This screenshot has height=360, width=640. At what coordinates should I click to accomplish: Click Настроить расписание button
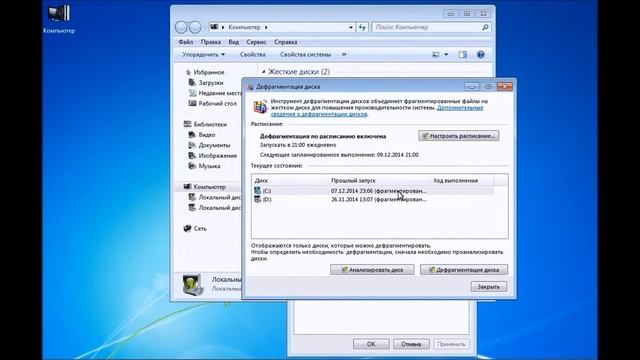458,136
